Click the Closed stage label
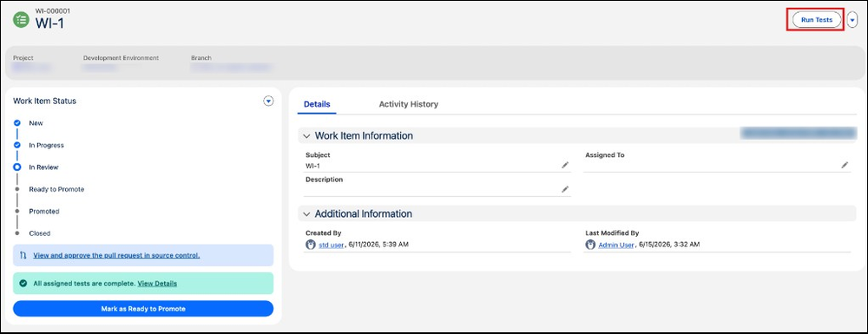The height and width of the screenshot is (334, 868). click(x=40, y=233)
